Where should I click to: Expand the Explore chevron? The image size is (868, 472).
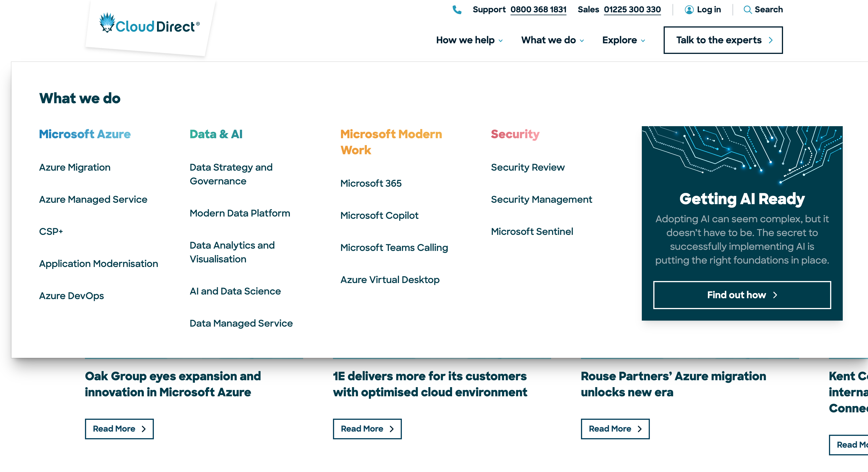tap(643, 41)
